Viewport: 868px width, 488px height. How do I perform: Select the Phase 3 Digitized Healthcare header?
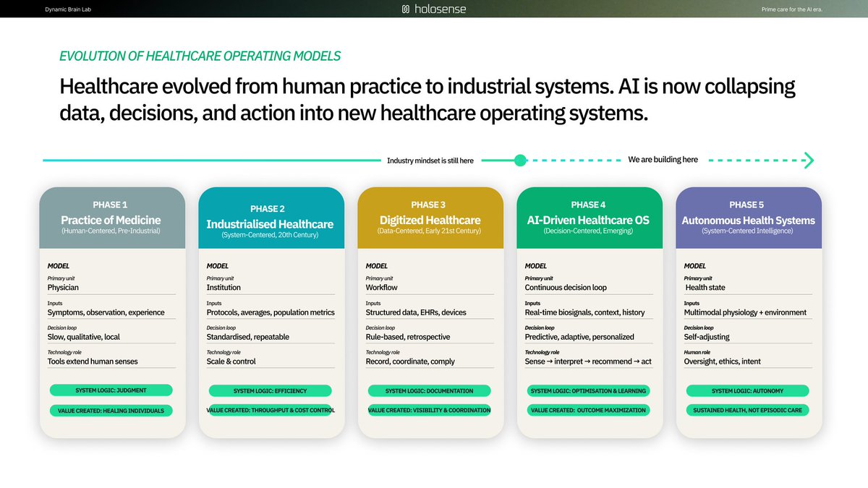pyautogui.click(x=430, y=218)
